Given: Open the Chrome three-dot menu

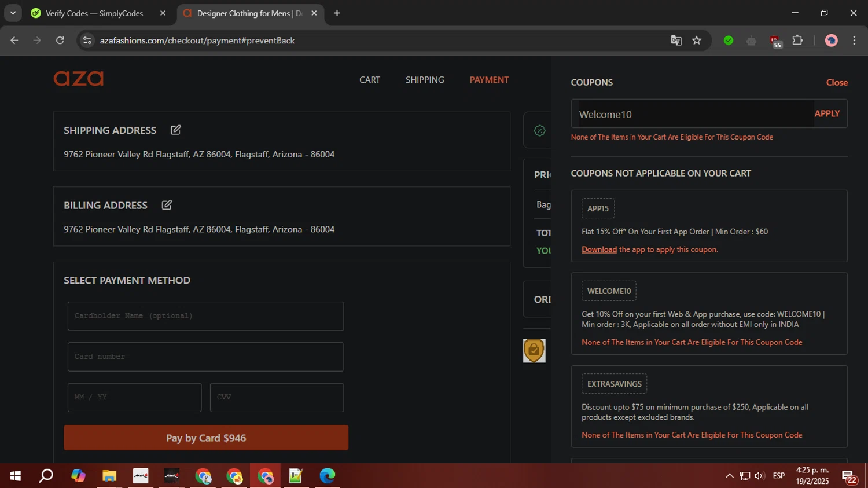Looking at the screenshot, I should (x=854, y=41).
